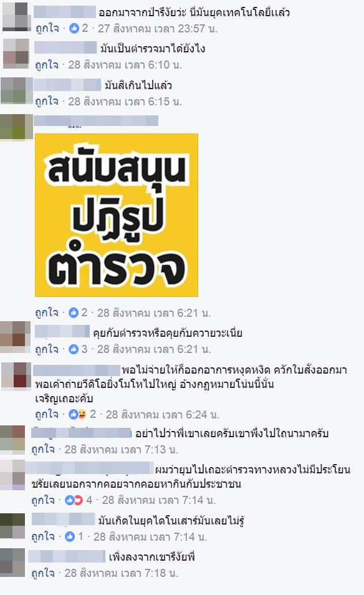The width and height of the screenshot is (364, 595).
Task: Click like reaction icon with count 1
Action: click(70, 536)
